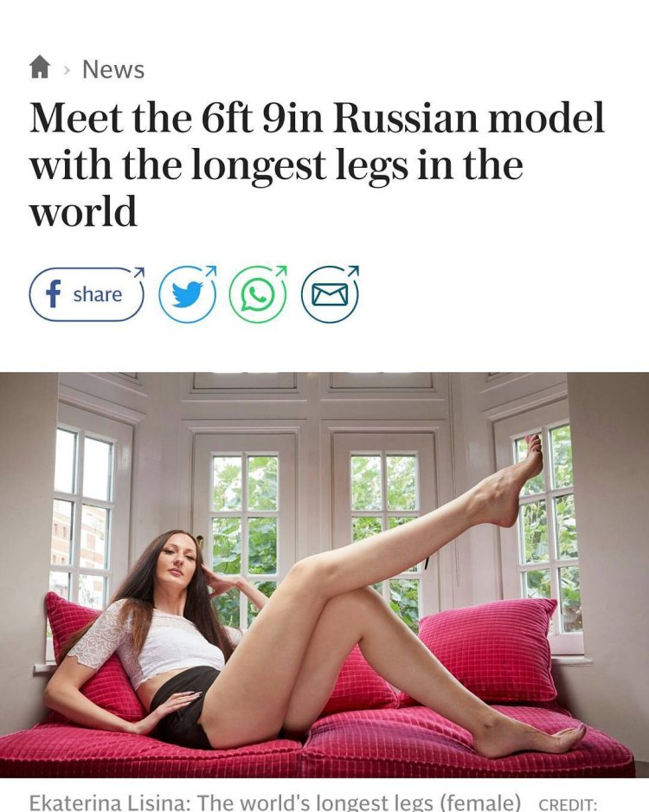Click the Ekaterina Lisina photo caption

point(275,802)
